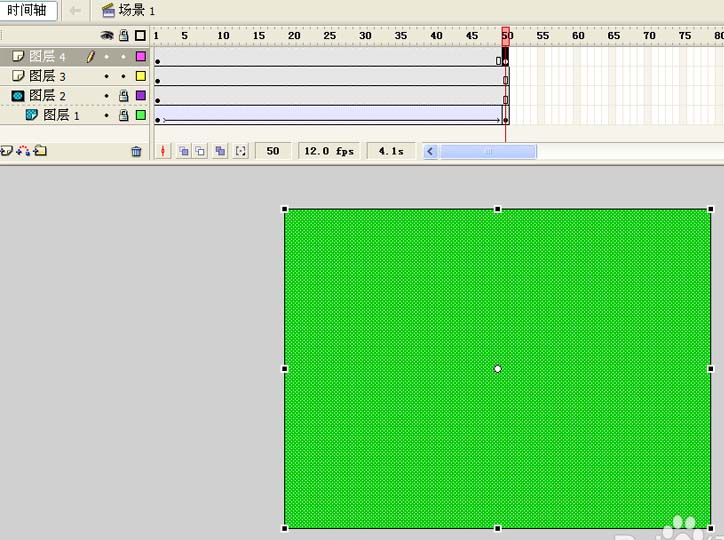Select frame 1 keyframe of 图层 1
Image resolution: width=724 pixels, height=540 pixels.
[158, 115]
